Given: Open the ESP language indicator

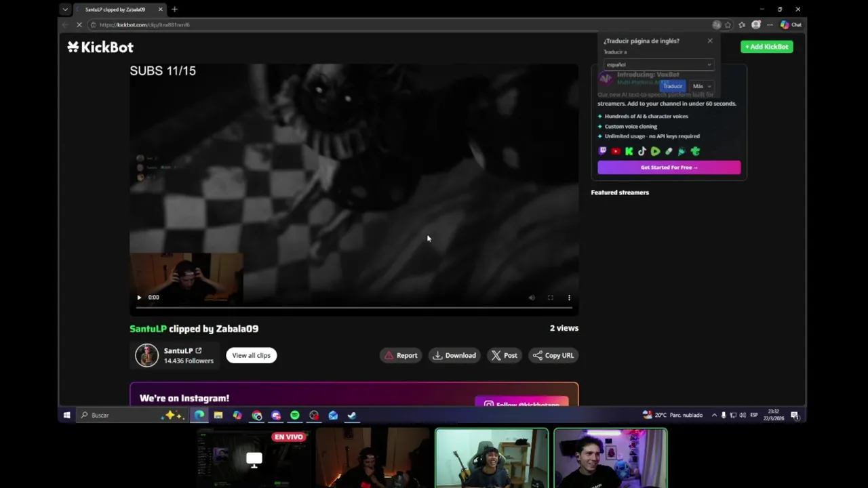Looking at the screenshot, I should [x=754, y=415].
